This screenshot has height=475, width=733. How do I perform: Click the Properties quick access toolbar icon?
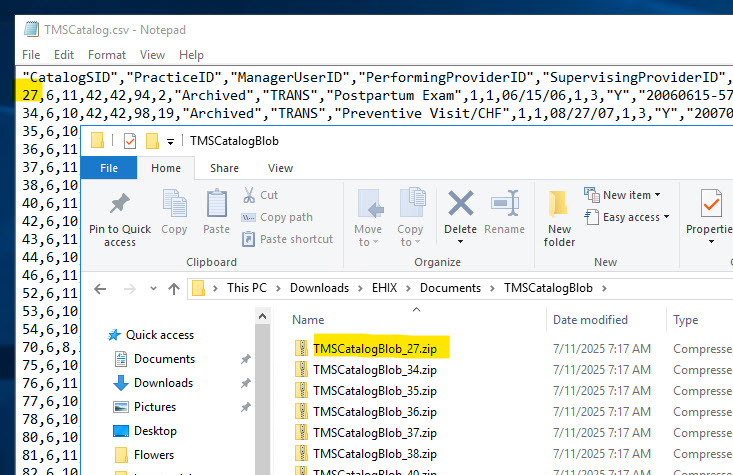130,141
